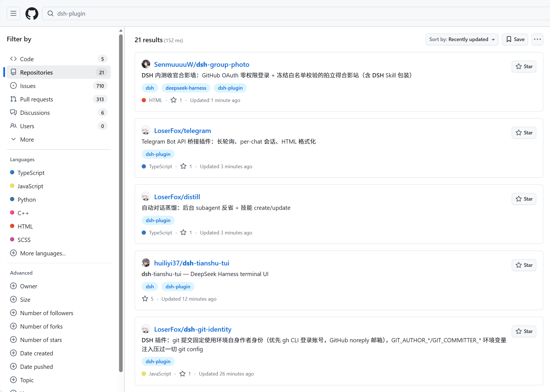Screen dimensions: 550x392
Task: Open dsh topic tag on dsh-group-photo
Action: click(x=150, y=88)
